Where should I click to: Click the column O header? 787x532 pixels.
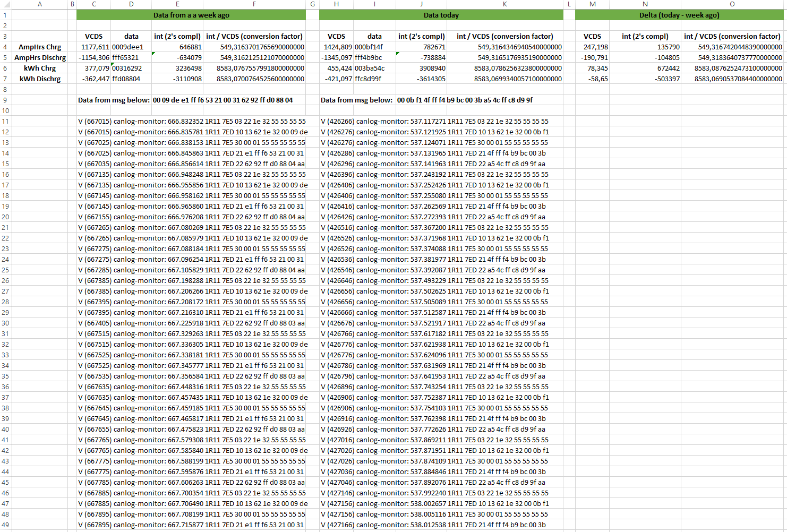(x=732, y=4)
